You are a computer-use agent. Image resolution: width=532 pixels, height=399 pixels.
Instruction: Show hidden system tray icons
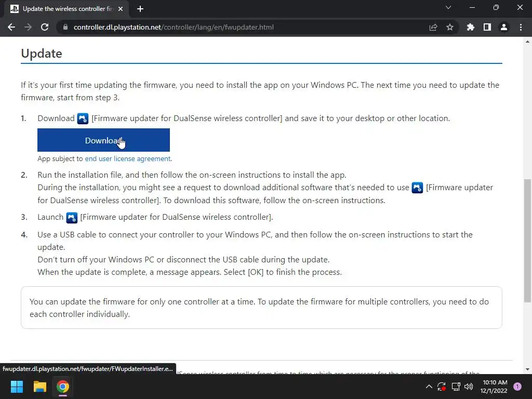click(429, 387)
